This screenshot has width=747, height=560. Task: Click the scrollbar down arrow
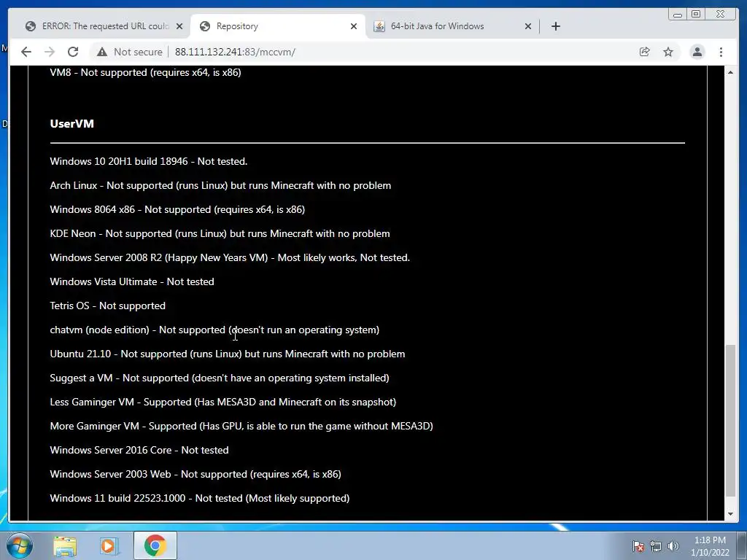(730, 514)
